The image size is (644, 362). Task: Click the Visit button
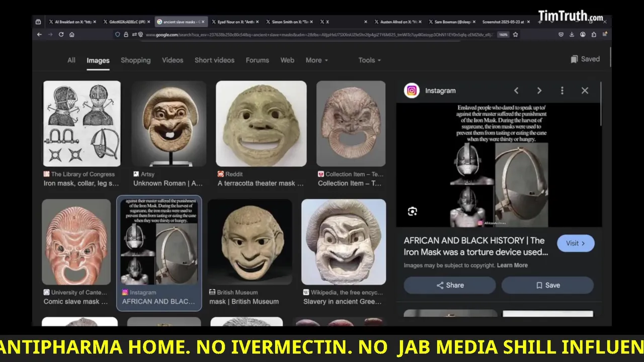[x=576, y=243]
